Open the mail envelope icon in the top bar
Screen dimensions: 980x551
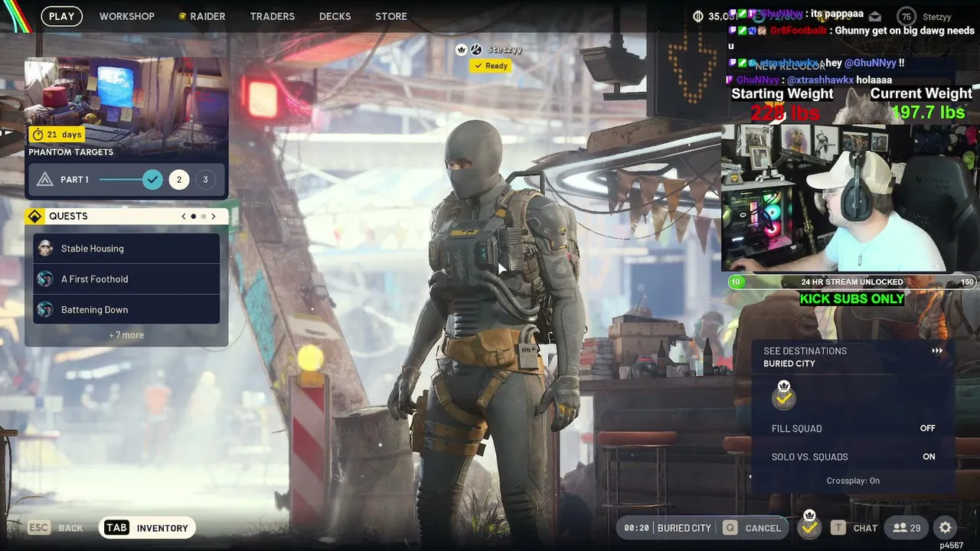click(x=875, y=16)
